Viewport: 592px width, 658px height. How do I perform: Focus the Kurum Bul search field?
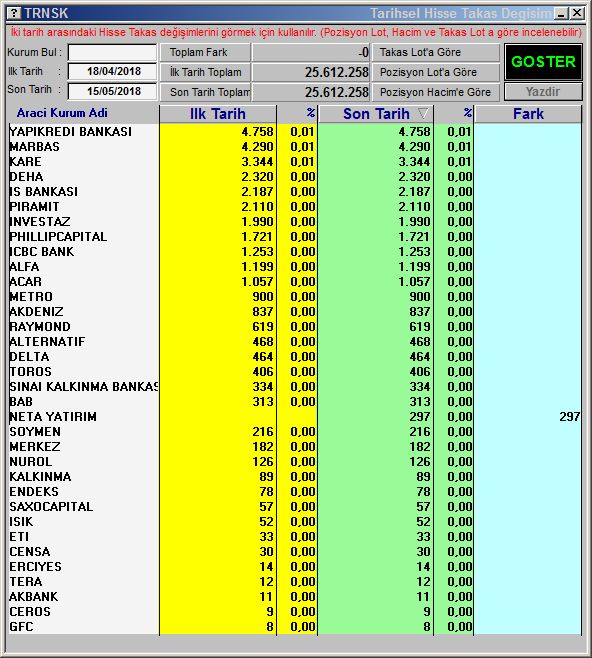click(x=112, y=52)
